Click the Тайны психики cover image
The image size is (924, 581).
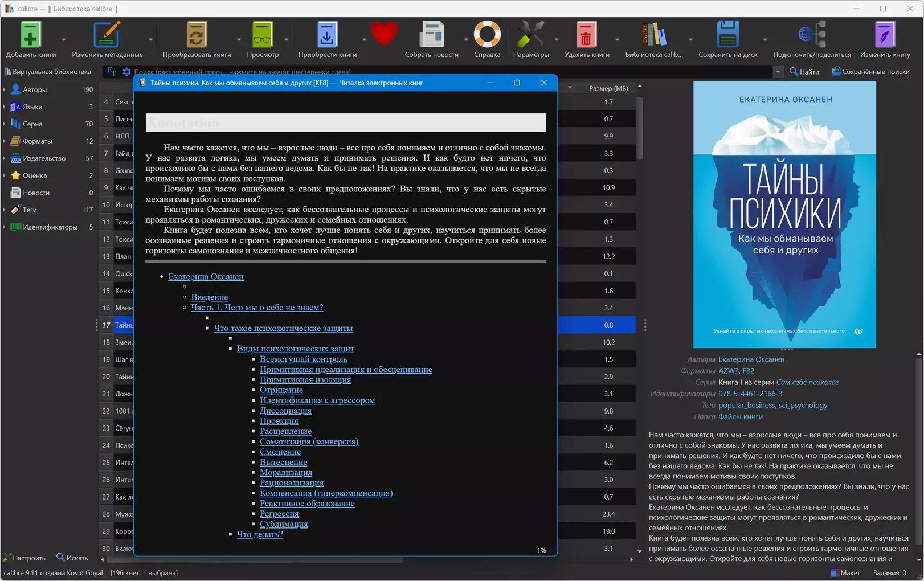click(x=784, y=214)
